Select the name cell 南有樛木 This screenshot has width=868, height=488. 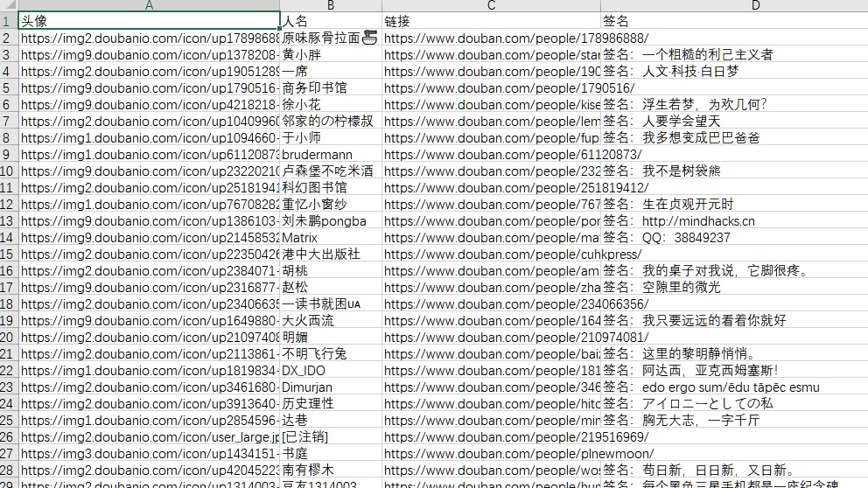pos(331,470)
